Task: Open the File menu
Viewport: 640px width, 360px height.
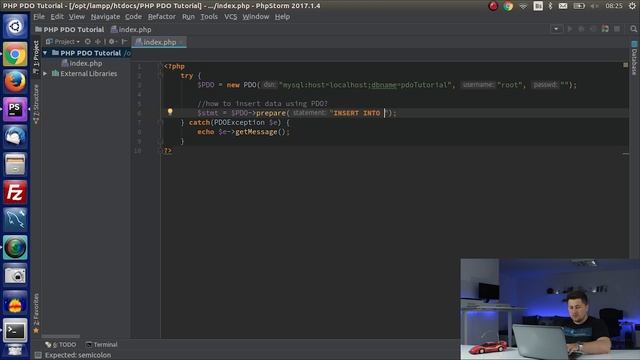Action: point(39,17)
